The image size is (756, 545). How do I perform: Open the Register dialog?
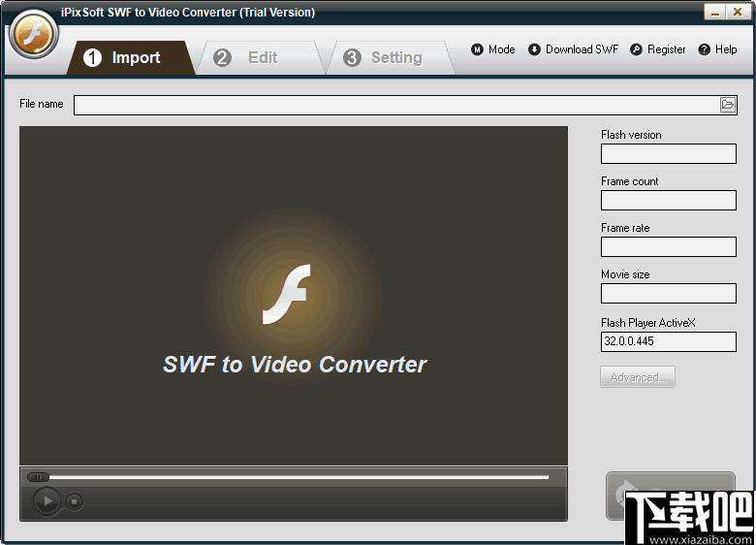coord(658,49)
